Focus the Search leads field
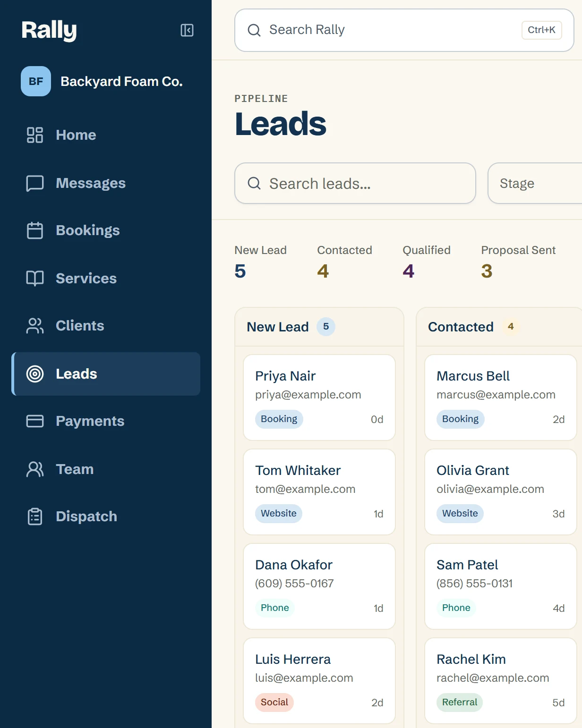The height and width of the screenshot is (728, 582). (x=355, y=183)
